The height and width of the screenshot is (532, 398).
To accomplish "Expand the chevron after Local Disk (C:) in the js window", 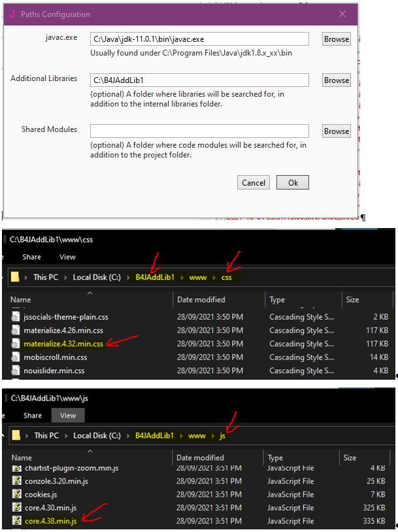I will [128, 436].
